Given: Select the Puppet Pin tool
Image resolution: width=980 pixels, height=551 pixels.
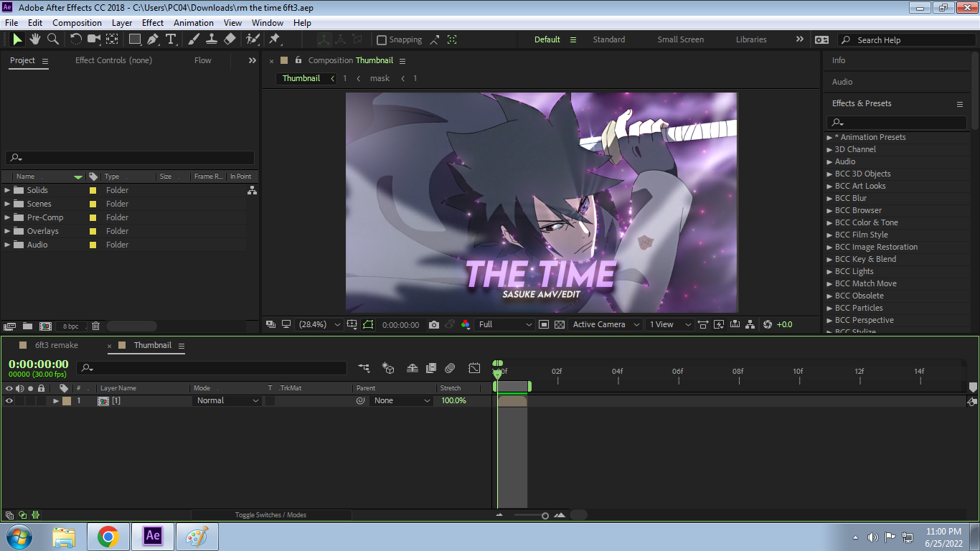Looking at the screenshot, I should point(274,39).
